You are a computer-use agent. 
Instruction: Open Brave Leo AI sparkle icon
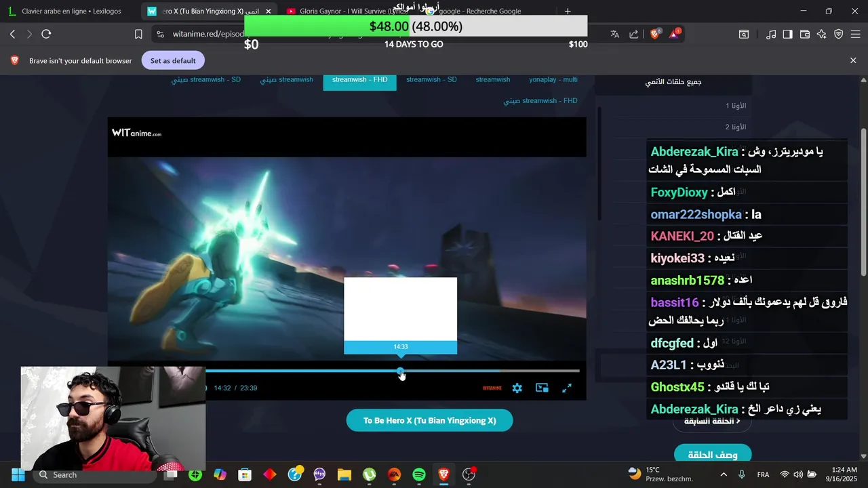[x=822, y=34]
